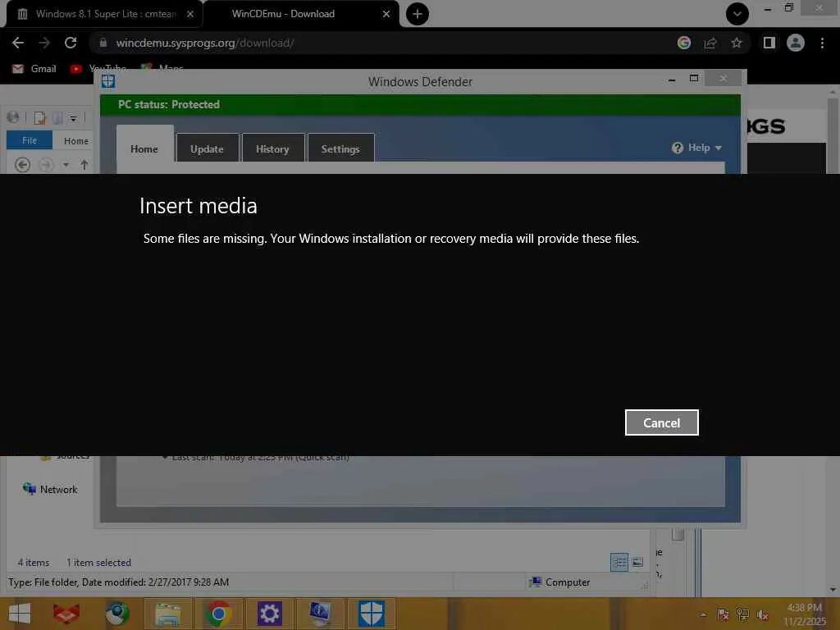Click the Google icon in address bar
The width and height of the screenshot is (840, 630).
coord(683,43)
